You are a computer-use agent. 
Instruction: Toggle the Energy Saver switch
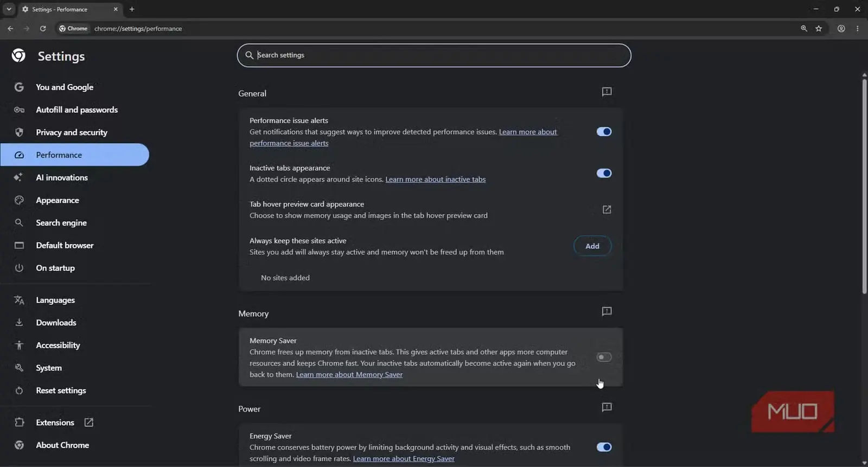(604, 447)
